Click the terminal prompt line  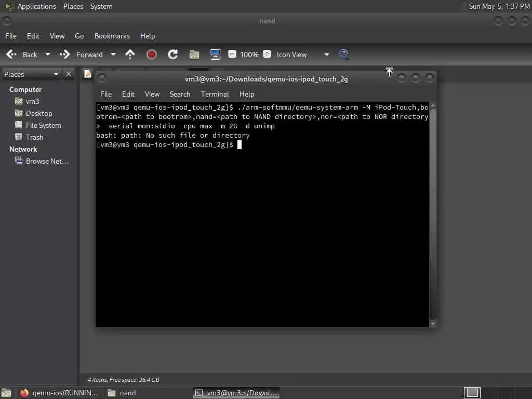coord(169,145)
